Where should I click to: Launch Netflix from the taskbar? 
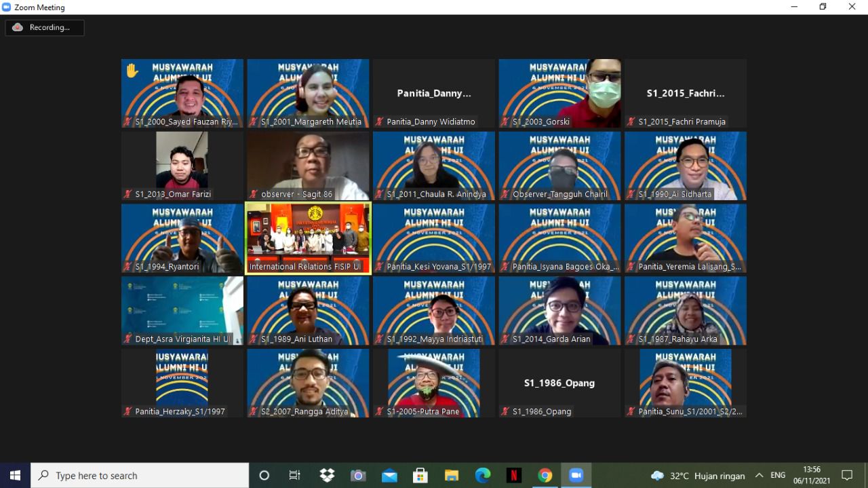[514, 475]
